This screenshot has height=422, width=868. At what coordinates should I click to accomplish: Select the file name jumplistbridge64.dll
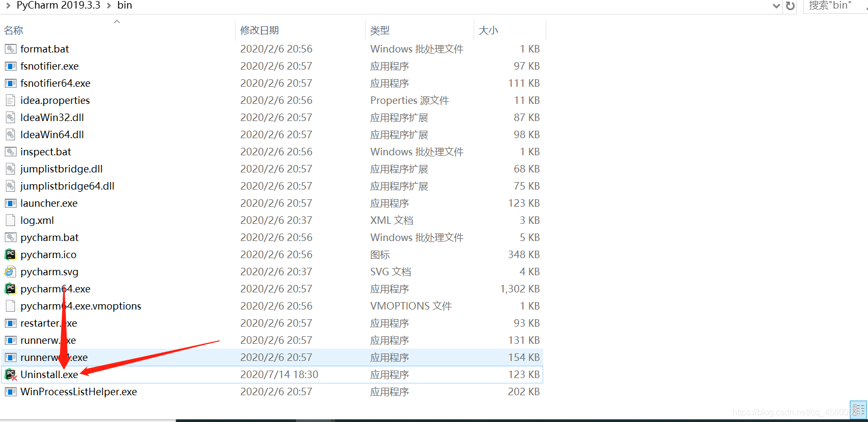[x=67, y=186]
